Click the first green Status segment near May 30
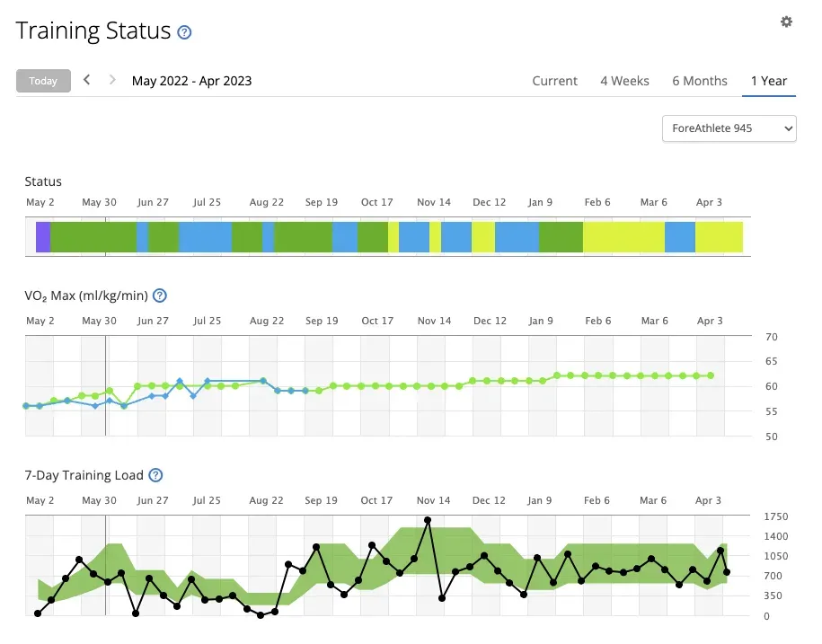822x644 pixels. [x=93, y=236]
